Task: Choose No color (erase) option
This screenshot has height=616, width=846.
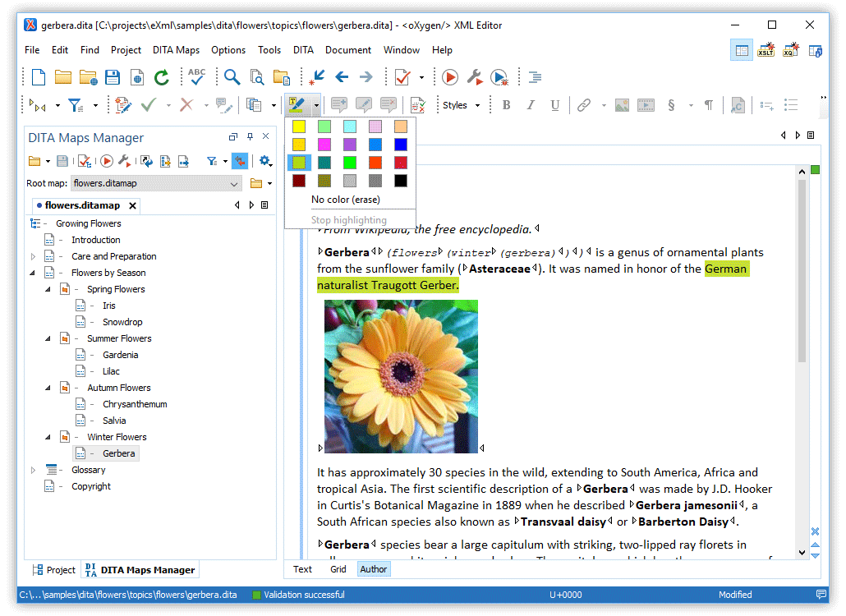Action: pos(346,200)
